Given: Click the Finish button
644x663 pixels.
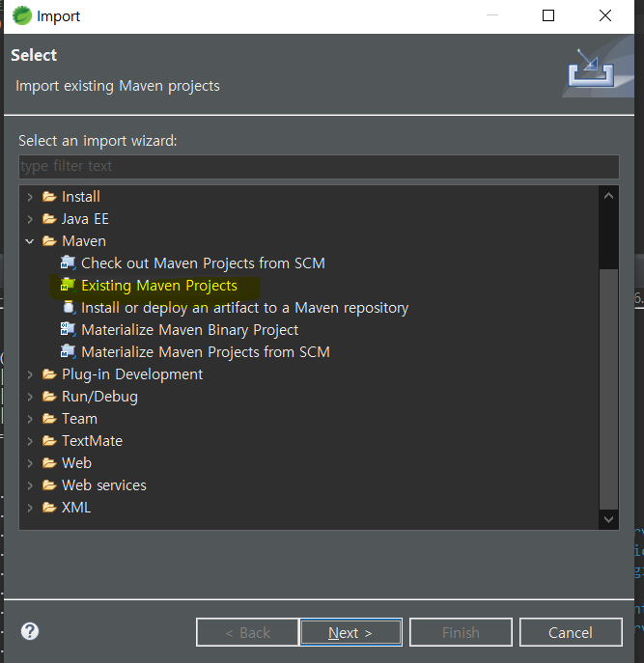Looking at the screenshot, I should 461,632.
